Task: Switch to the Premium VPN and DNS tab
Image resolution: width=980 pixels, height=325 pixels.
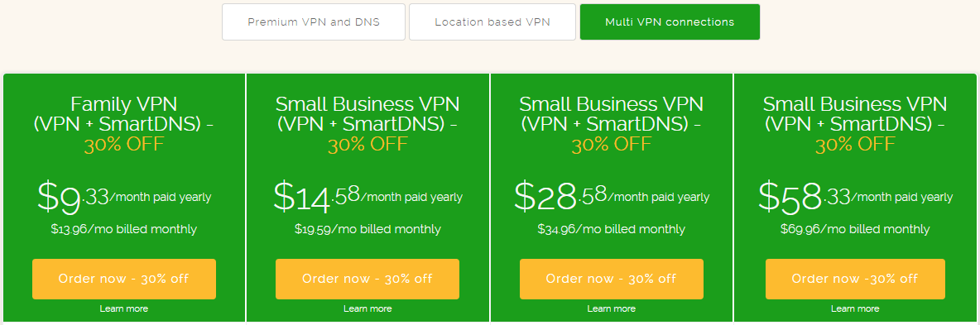Action: (314, 22)
